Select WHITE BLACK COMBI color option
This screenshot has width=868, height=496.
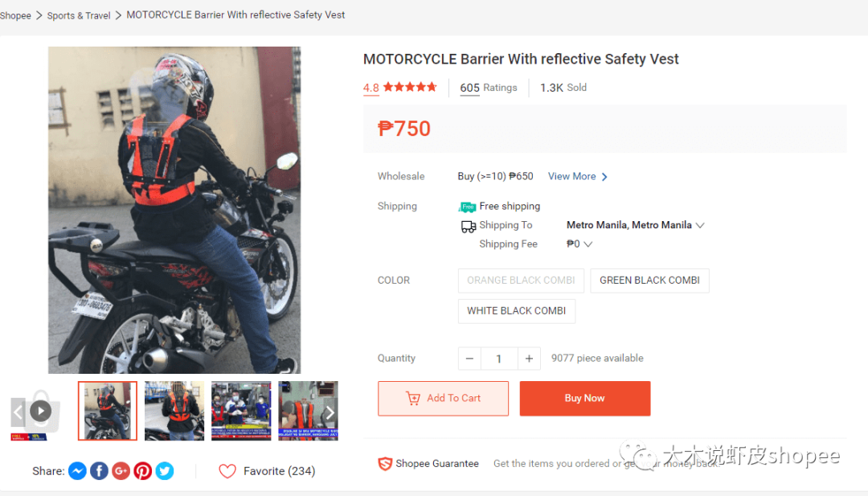(x=517, y=311)
